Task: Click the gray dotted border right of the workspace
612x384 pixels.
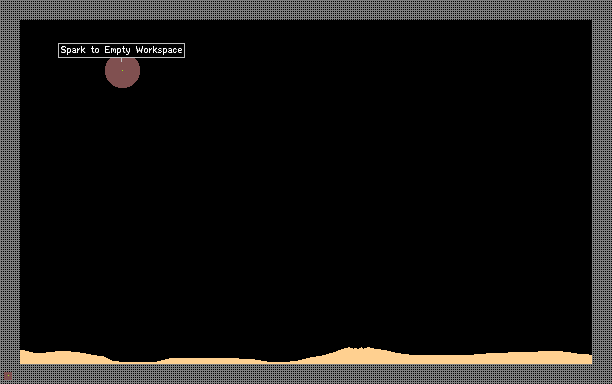Action: click(x=602, y=192)
